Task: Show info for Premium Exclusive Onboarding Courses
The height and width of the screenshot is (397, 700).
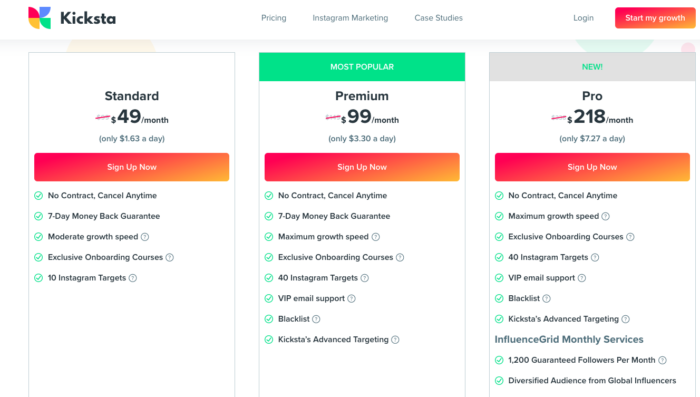Action: coord(400,257)
